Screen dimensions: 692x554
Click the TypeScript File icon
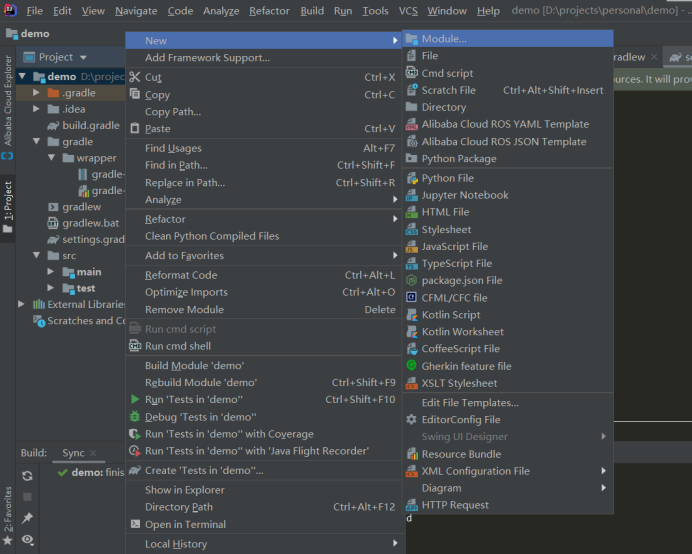411,264
